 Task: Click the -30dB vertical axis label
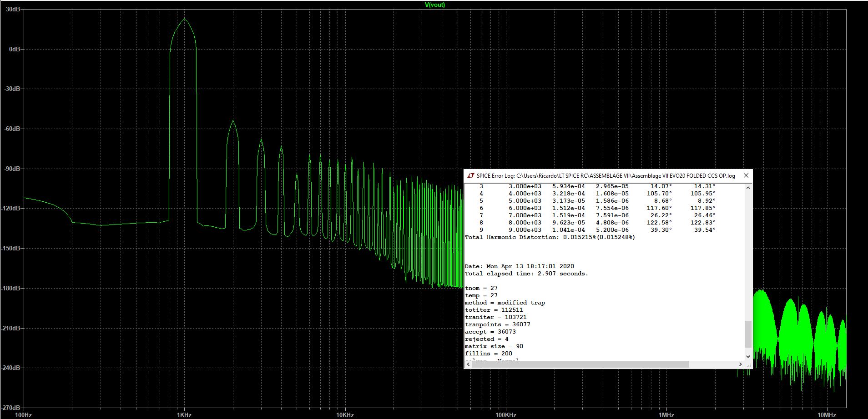pos(12,89)
